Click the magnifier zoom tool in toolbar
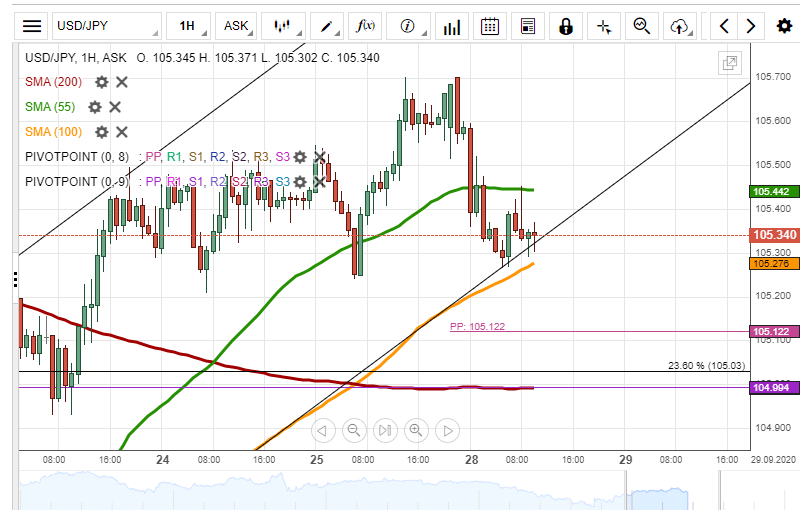808x516 pixels. [642, 26]
